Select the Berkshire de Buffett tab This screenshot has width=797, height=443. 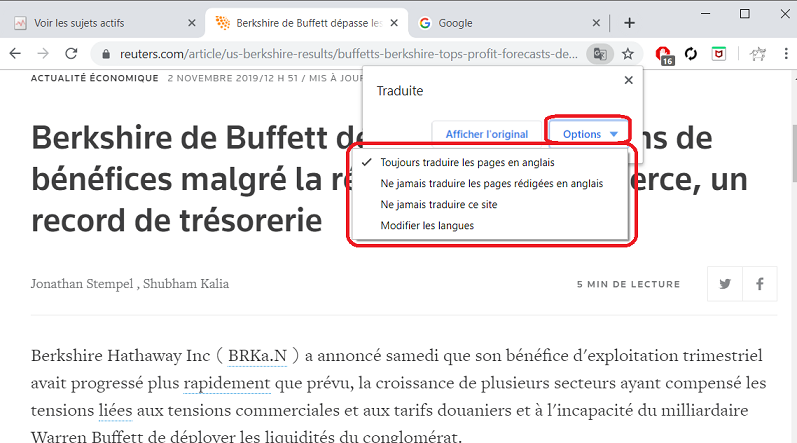pos(305,23)
